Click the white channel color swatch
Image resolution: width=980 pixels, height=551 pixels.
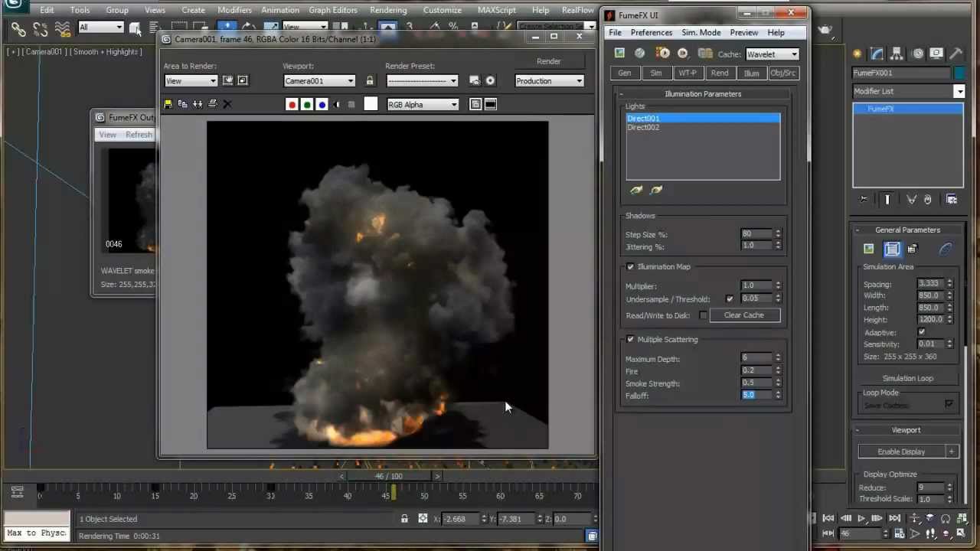pyautogui.click(x=371, y=104)
